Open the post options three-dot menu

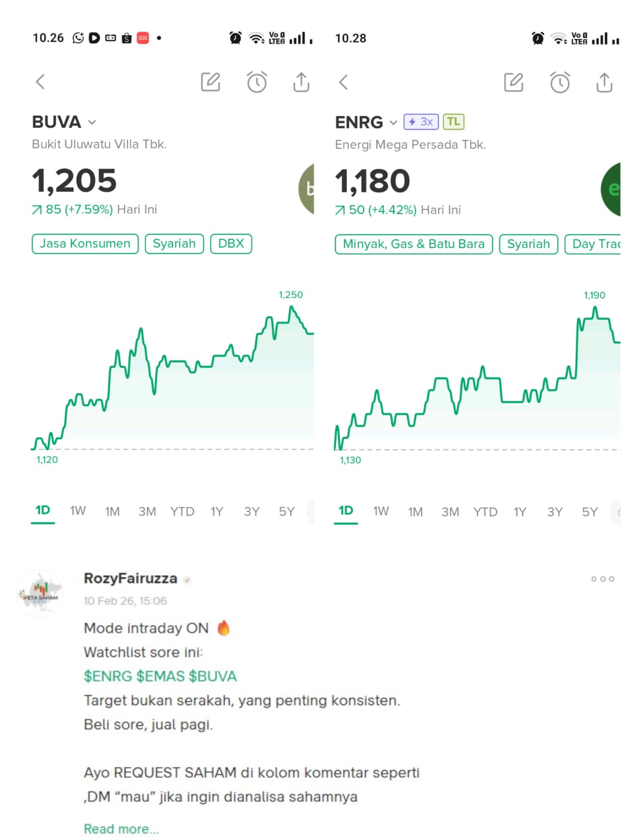pos(602,579)
